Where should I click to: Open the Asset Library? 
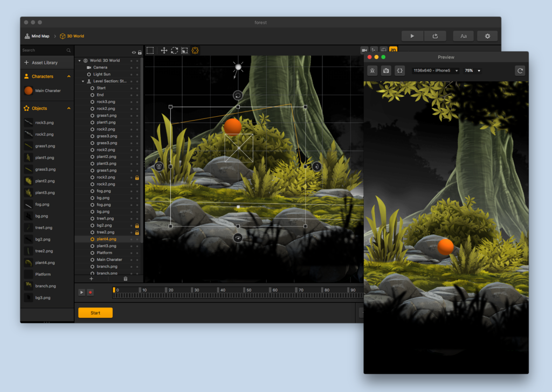(44, 63)
